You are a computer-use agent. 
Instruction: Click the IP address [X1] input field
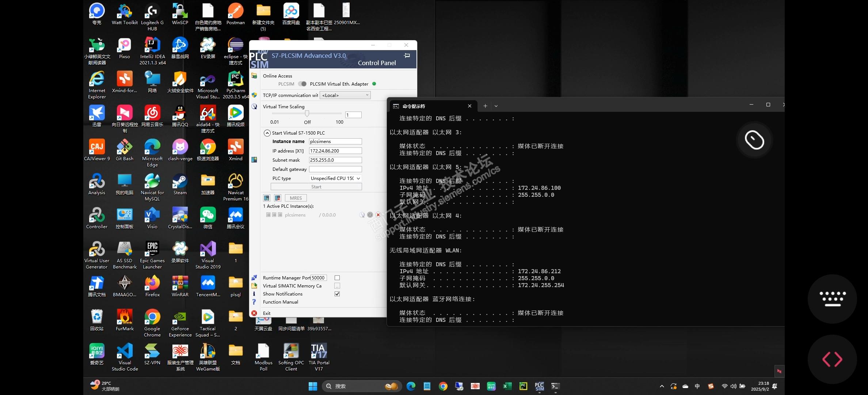(x=335, y=151)
